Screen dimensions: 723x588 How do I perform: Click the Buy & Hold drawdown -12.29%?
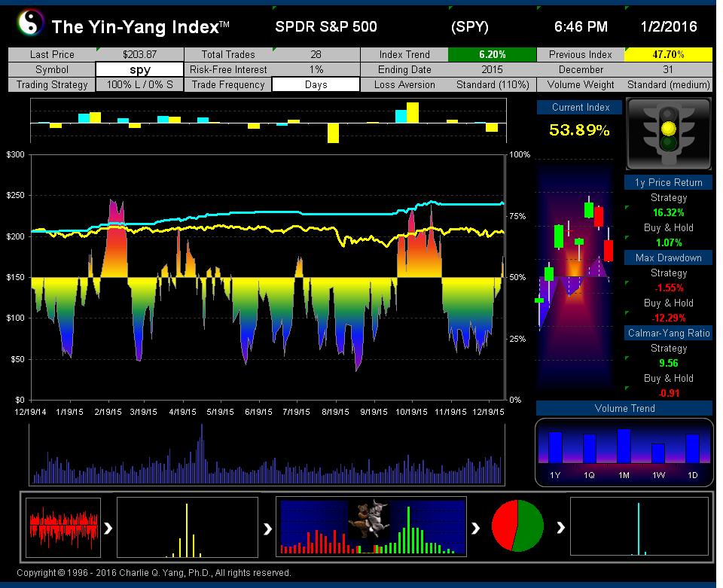669,318
